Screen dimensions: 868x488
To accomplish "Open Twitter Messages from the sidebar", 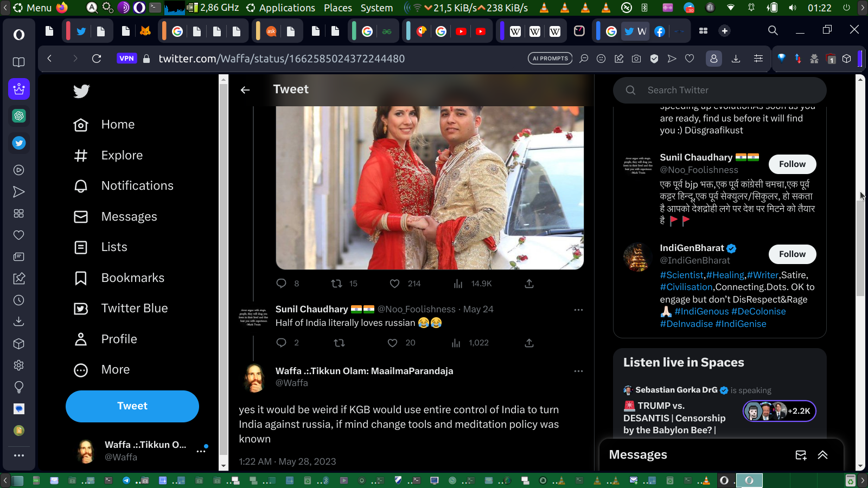I will [116, 217].
